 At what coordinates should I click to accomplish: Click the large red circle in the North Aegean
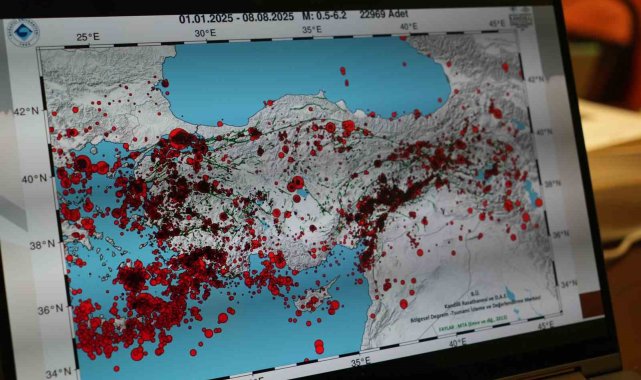tap(83, 163)
